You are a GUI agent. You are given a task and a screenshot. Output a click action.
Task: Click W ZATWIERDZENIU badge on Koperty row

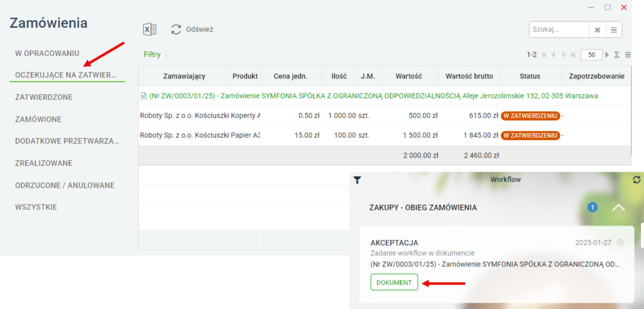[530, 116]
